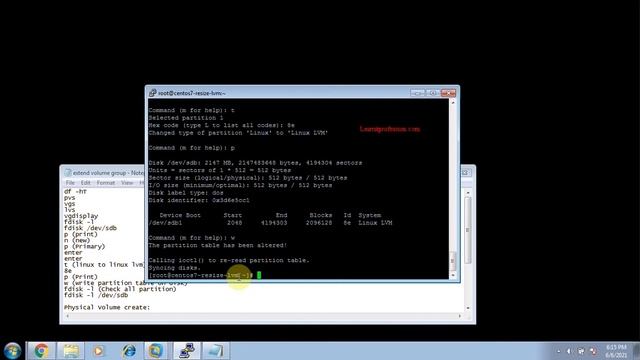The height and width of the screenshot is (360, 640).
Task: Click the "Hex code" terminal line
Action: (x=221, y=125)
